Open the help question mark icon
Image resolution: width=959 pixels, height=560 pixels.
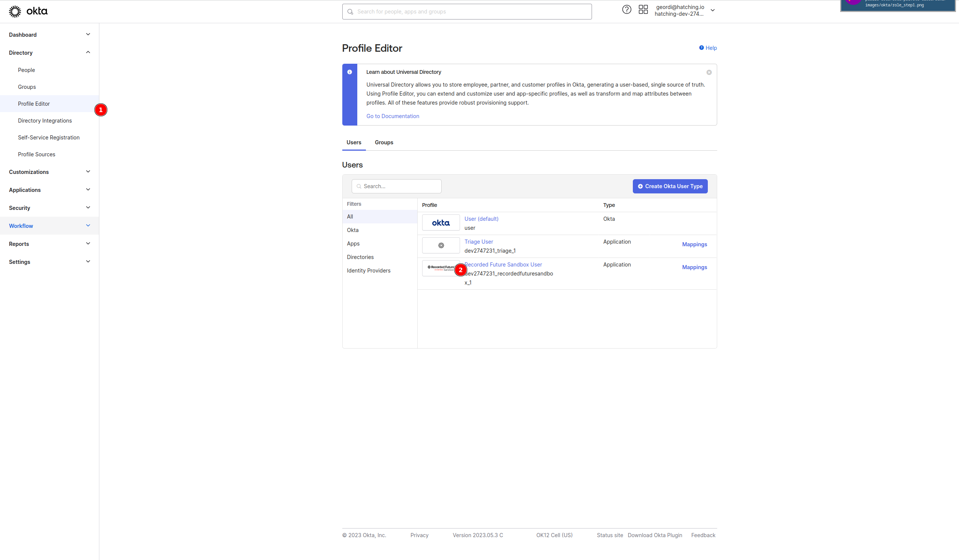click(x=626, y=10)
